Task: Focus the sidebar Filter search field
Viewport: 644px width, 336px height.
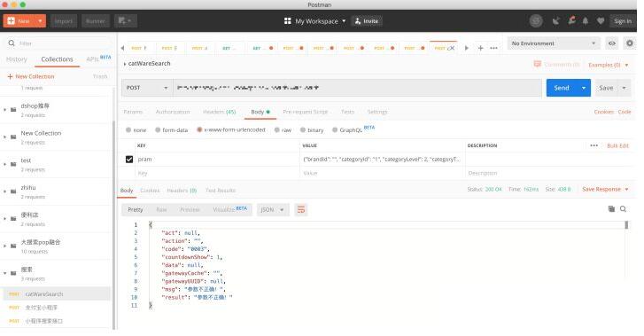Action: tap(59, 43)
